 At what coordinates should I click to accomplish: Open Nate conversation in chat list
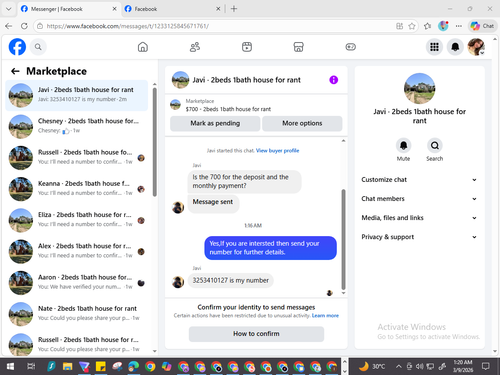77,314
